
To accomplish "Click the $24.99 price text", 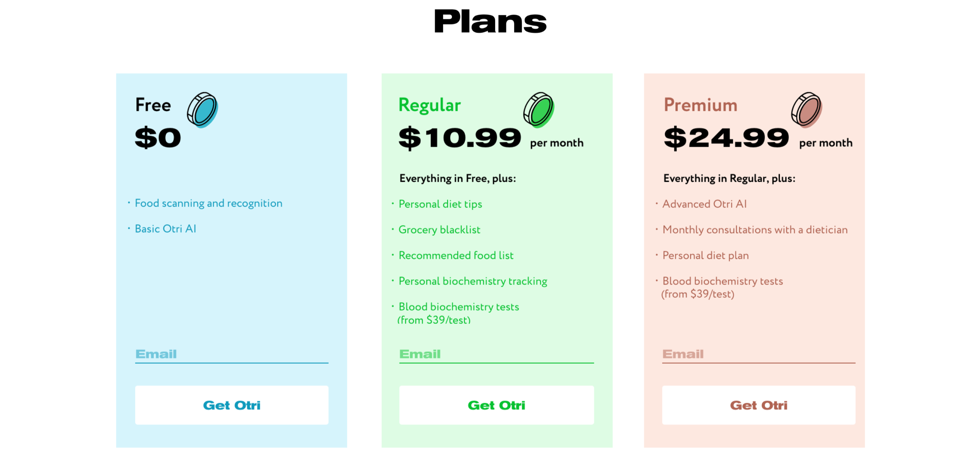I will [726, 138].
